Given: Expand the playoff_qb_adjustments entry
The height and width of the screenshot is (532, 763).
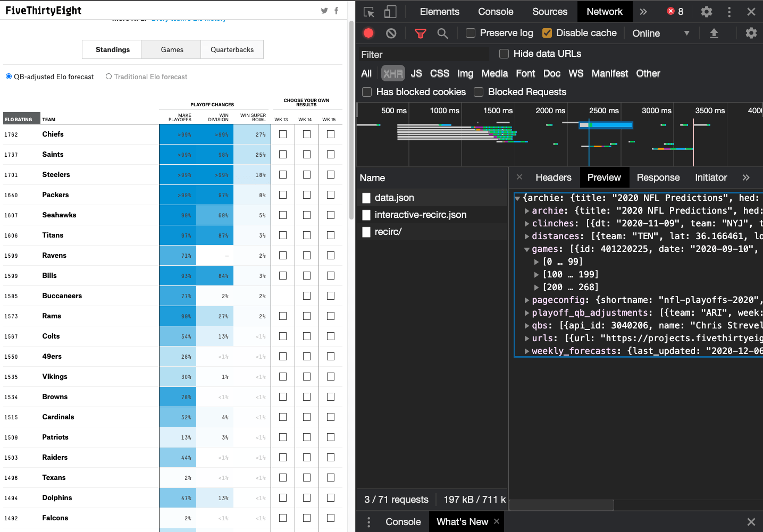Looking at the screenshot, I should [526, 313].
